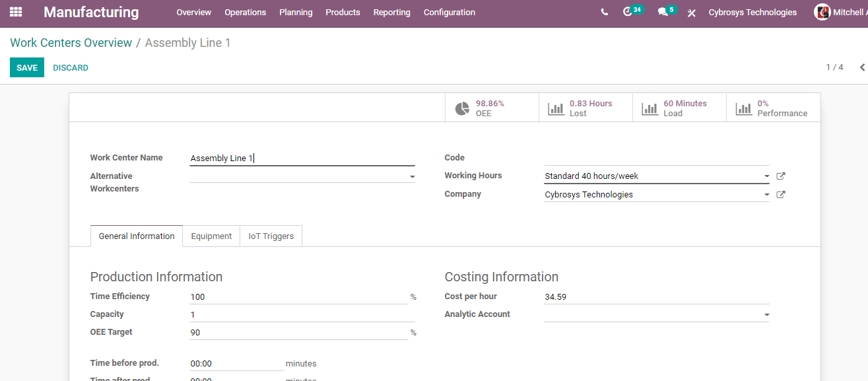Click the debug tools wrench icon
868x381 pixels.
(692, 13)
